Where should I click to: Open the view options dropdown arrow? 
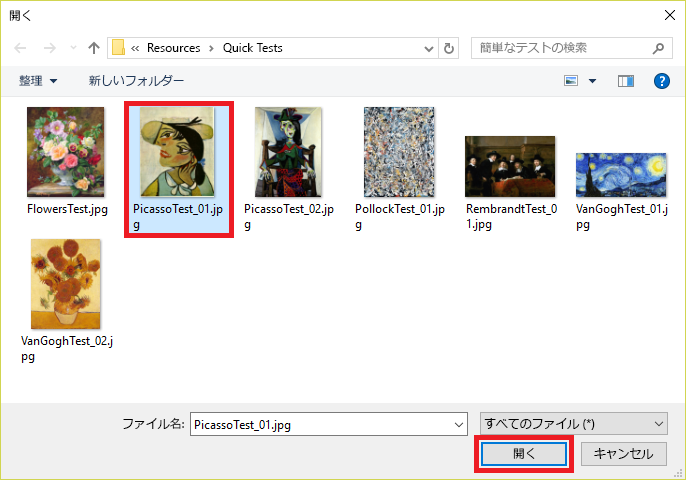tap(592, 81)
